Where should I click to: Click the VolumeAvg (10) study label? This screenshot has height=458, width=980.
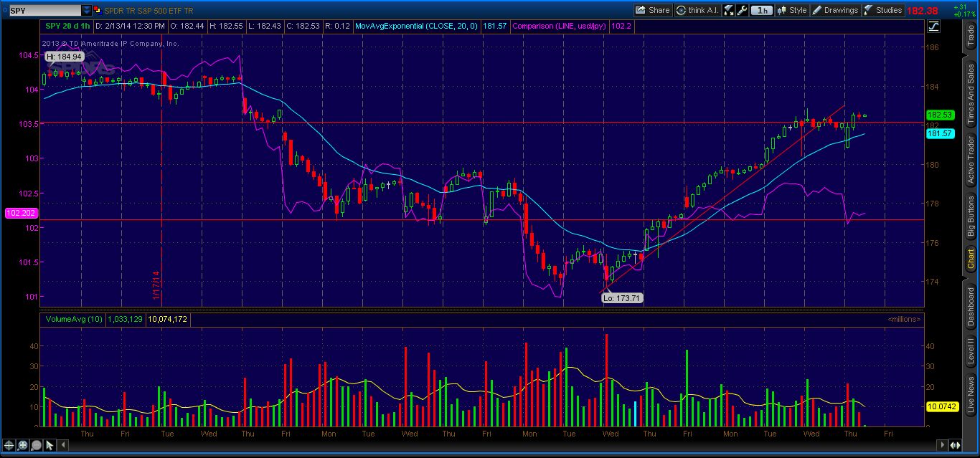75,319
